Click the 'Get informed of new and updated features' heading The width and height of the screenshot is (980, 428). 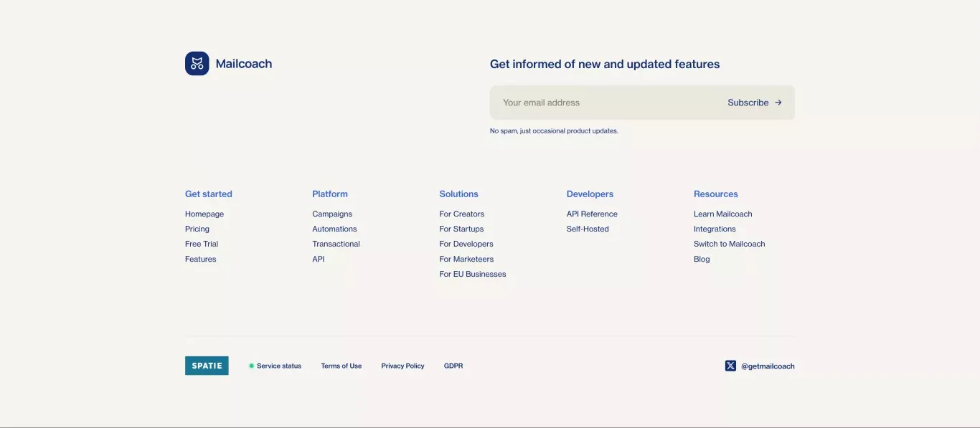pos(605,64)
